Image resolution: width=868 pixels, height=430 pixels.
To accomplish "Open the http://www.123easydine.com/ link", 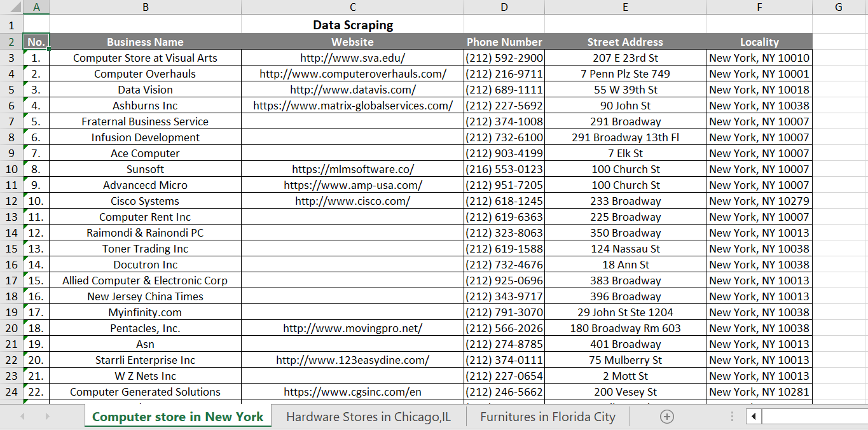I will click(352, 360).
